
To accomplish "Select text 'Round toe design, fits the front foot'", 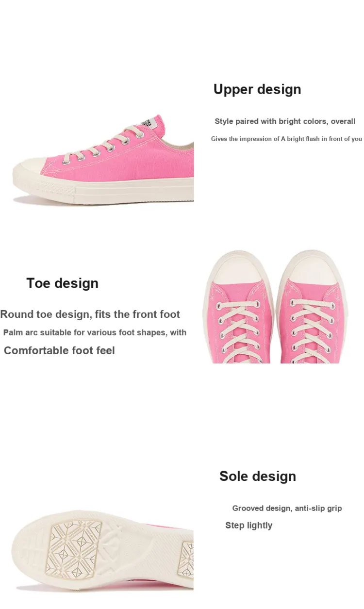I will tap(90, 314).
